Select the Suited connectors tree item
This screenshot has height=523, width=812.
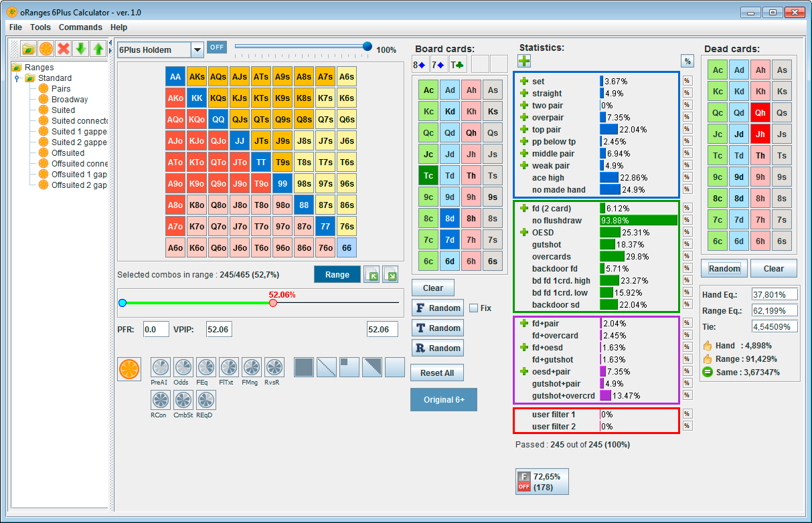point(79,121)
